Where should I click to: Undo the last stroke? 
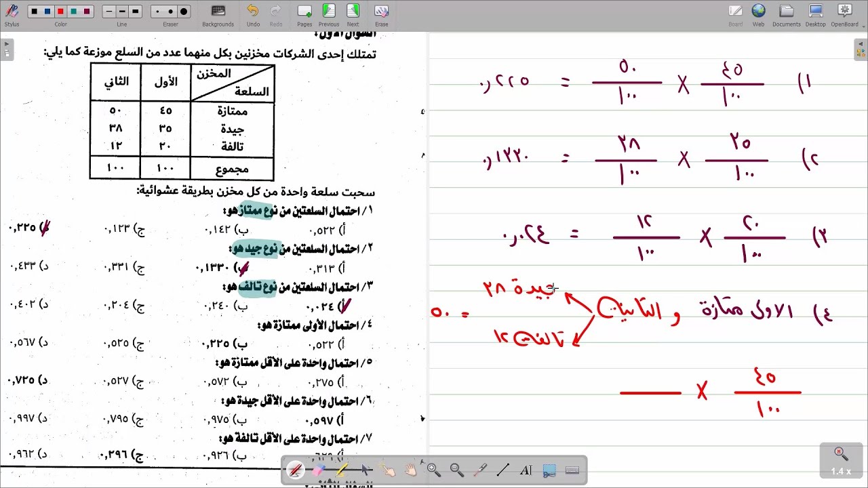coord(253,14)
